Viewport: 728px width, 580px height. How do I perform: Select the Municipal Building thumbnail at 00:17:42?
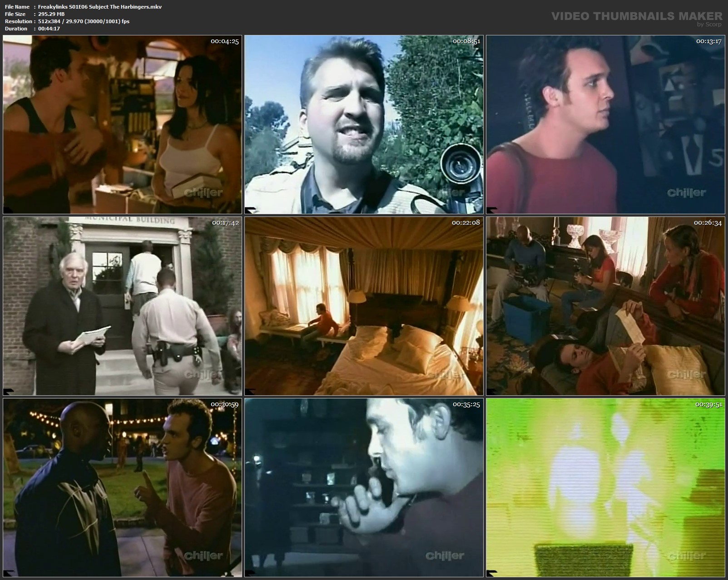point(122,306)
